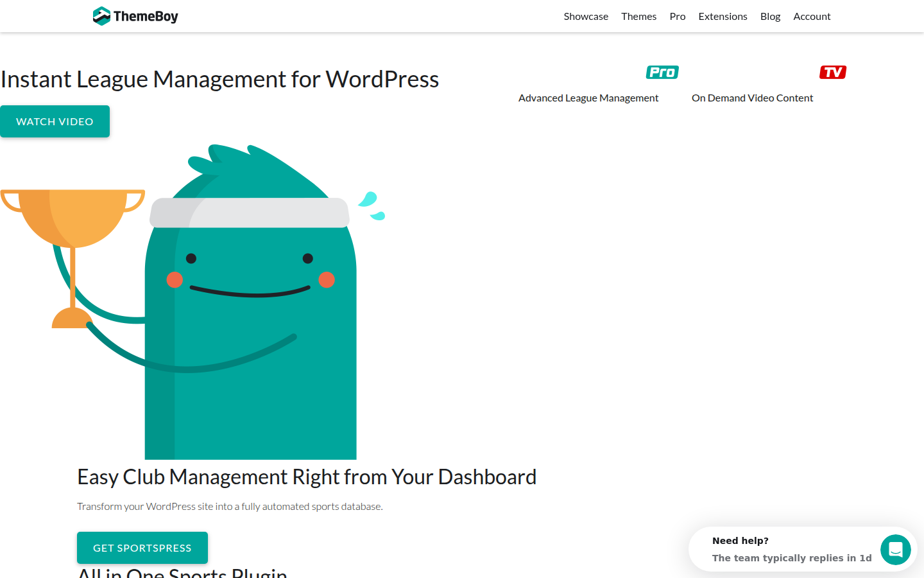Go to the Themes page

point(638,17)
